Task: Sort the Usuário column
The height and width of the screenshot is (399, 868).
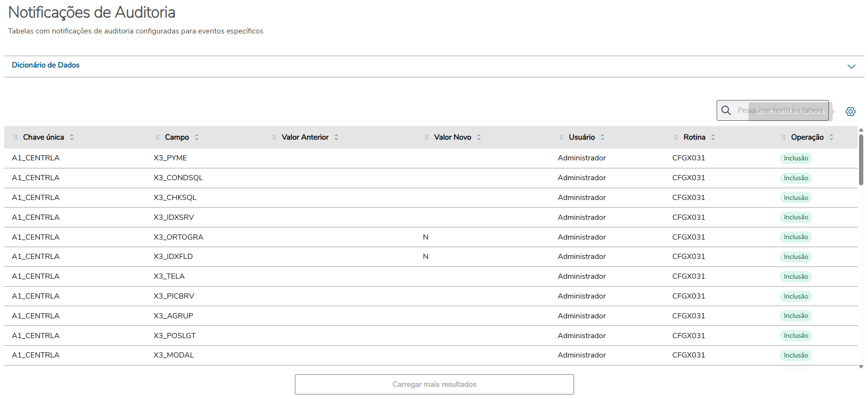Action: click(603, 137)
